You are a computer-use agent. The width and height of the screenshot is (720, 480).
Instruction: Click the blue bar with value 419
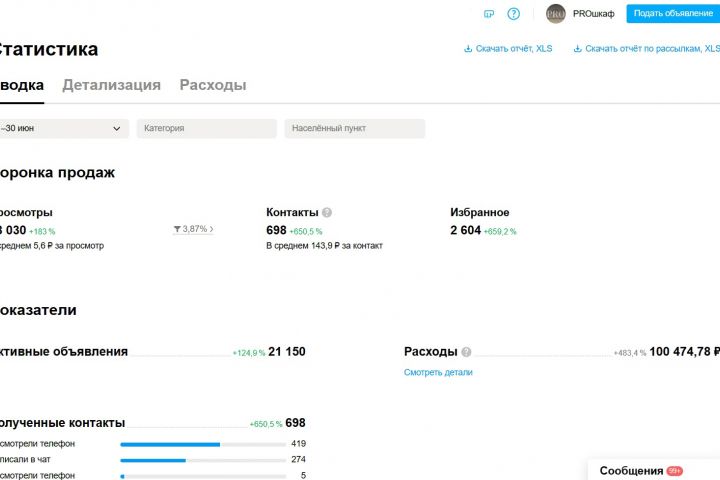pos(170,444)
